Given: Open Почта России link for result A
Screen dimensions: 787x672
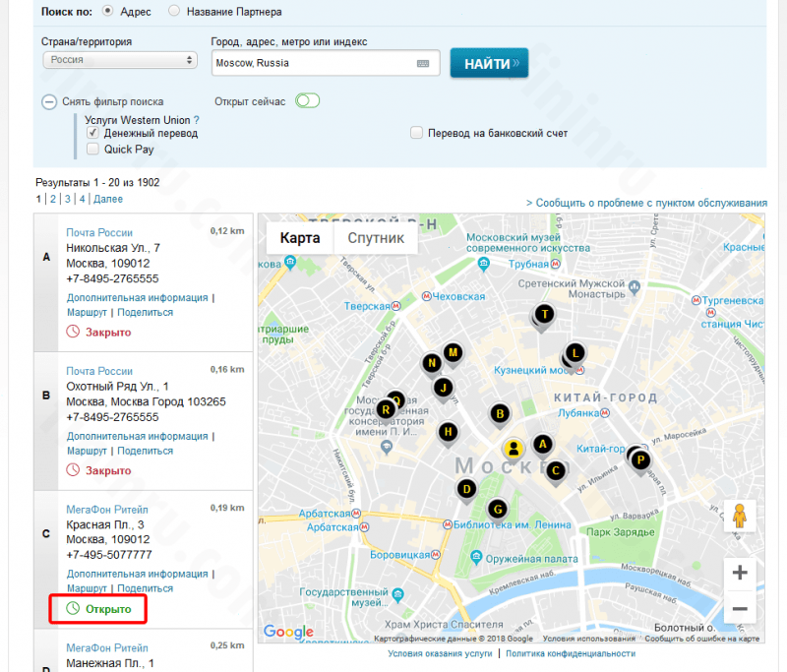Looking at the screenshot, I should point(99,233).
